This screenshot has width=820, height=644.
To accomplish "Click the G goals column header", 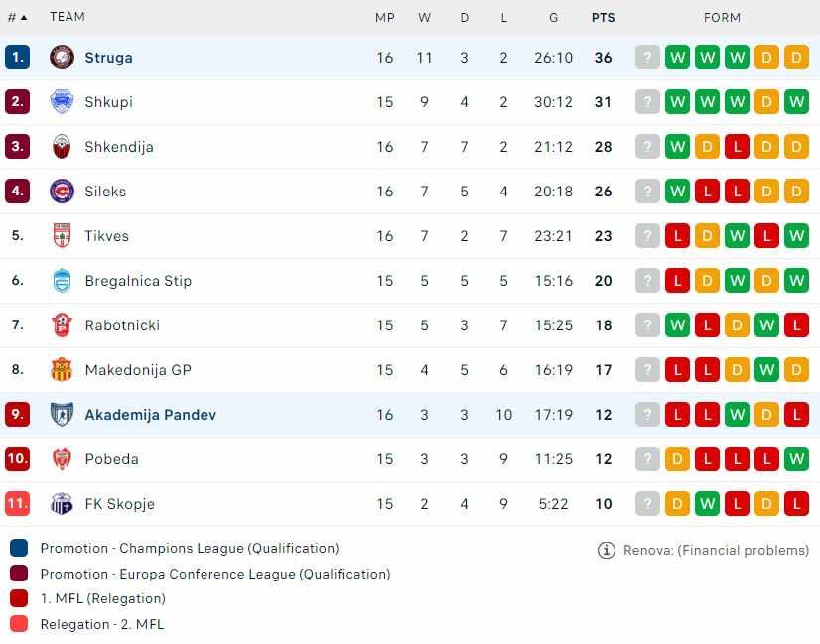I will [x=553, y=17].
